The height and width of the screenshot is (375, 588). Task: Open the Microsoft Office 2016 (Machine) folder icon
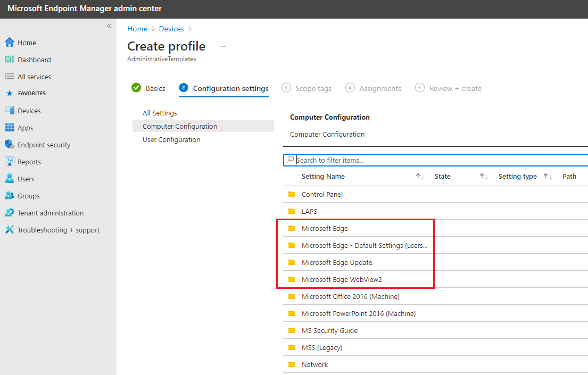click(x=292, y=296)
